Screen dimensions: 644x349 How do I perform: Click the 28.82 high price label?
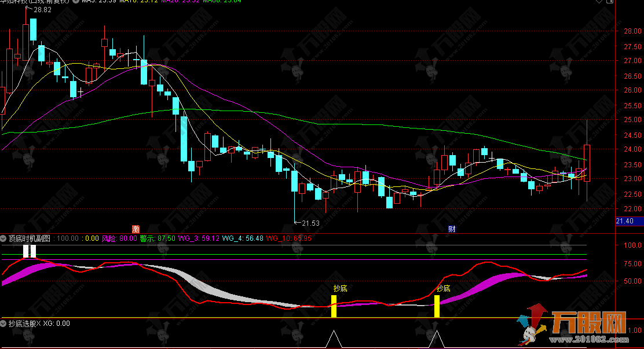[x=42, y=10]
